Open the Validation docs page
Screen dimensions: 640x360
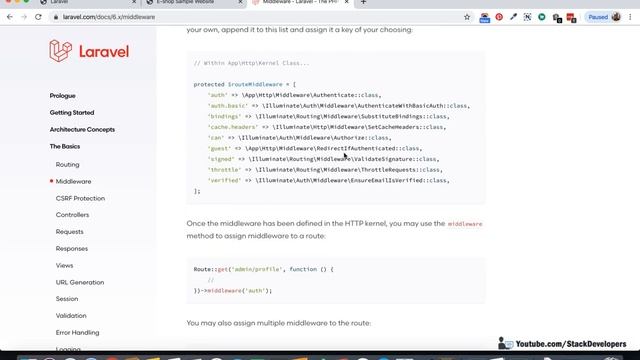click(71, 316)
